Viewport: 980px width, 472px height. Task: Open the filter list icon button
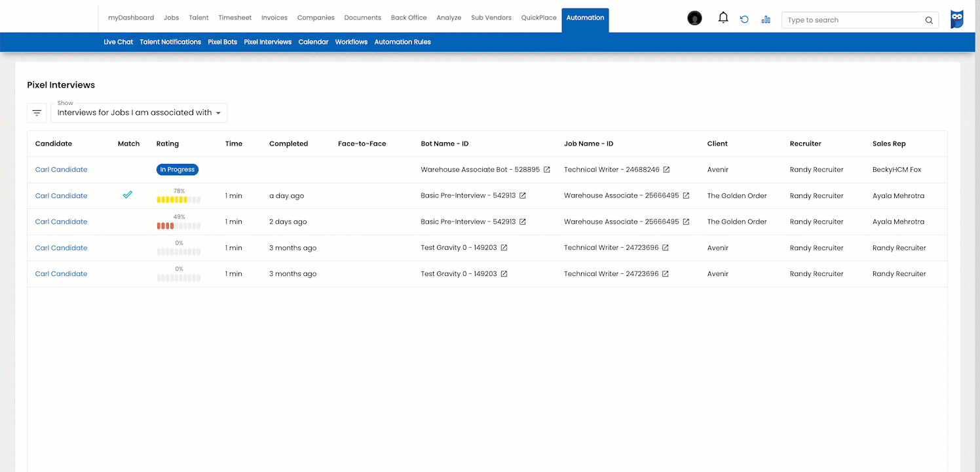point(37,113)
